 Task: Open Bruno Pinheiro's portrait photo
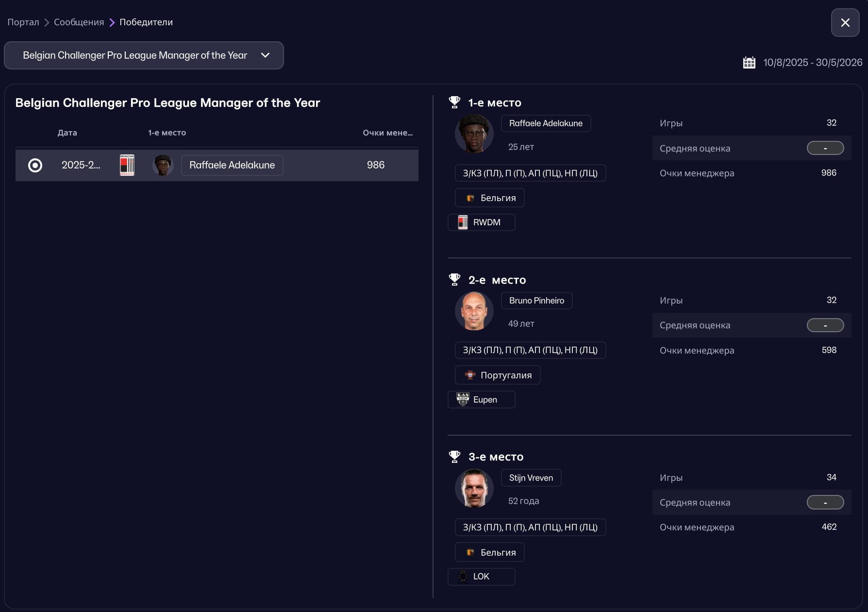(474, 311)
